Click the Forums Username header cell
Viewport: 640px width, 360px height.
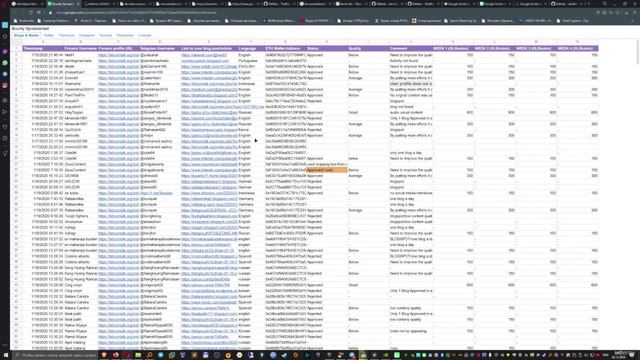[80, 48]
